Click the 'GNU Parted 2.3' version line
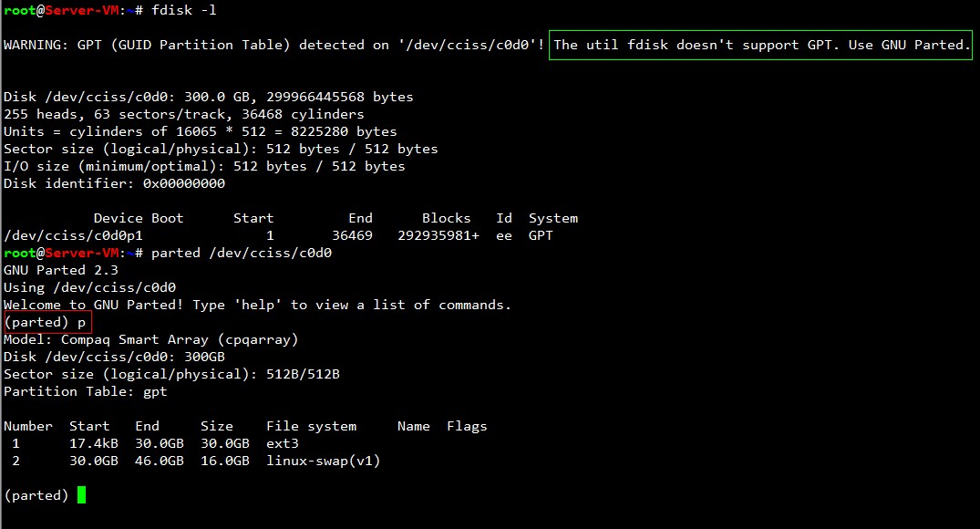 pyautogui.click(x=61, y=270)
